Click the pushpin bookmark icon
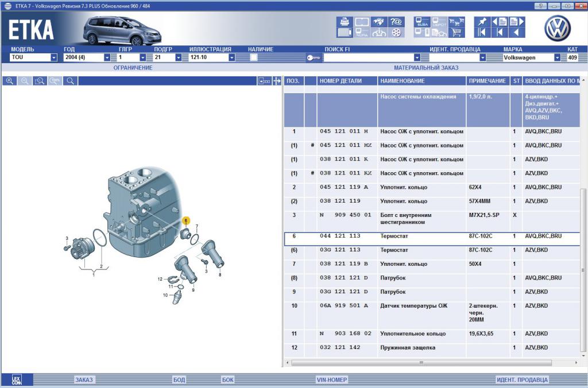 482,22
